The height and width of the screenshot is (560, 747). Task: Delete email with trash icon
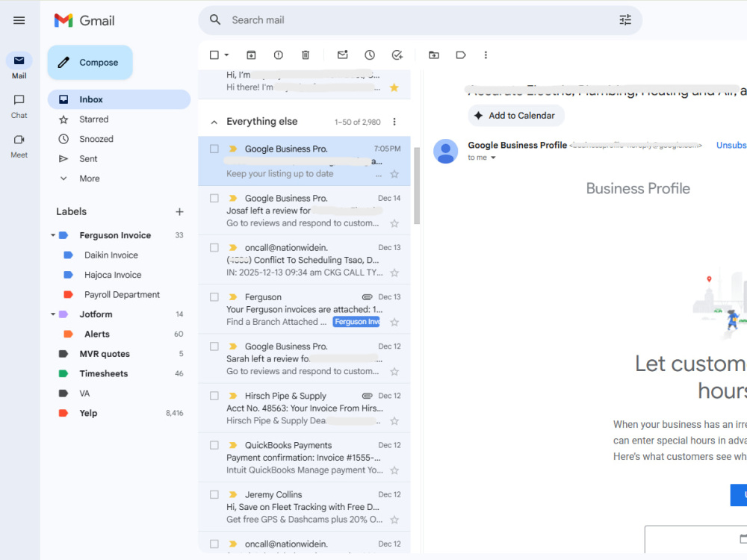click(306, 55)
